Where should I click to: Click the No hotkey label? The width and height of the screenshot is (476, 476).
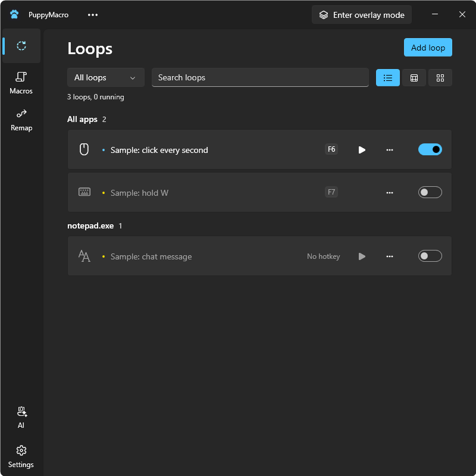click(x=323, y=256)
